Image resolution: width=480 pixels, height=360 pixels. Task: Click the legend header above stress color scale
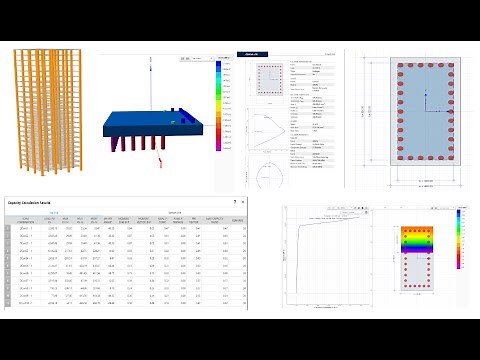pos(463,207)
